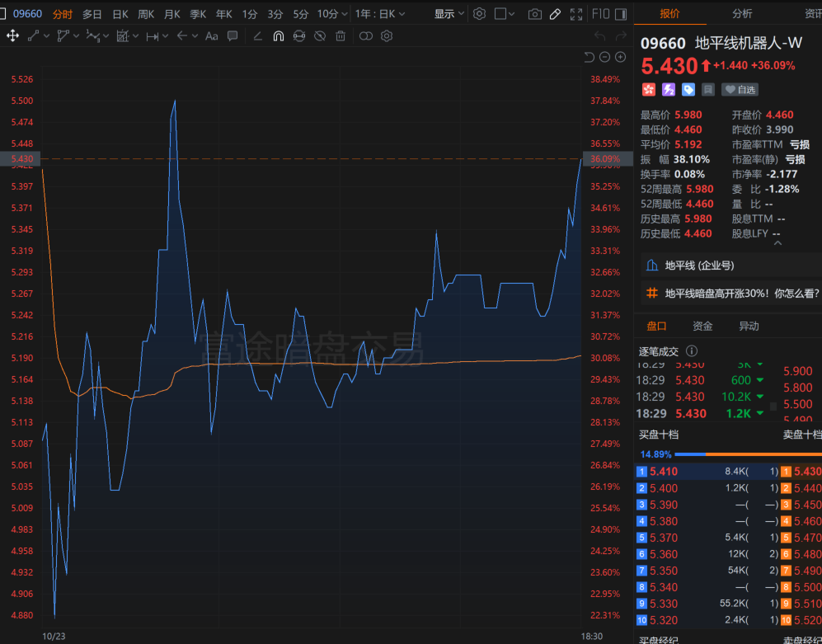
Task: Toggle the right side panel layout icon
Action: coord(618,14)
